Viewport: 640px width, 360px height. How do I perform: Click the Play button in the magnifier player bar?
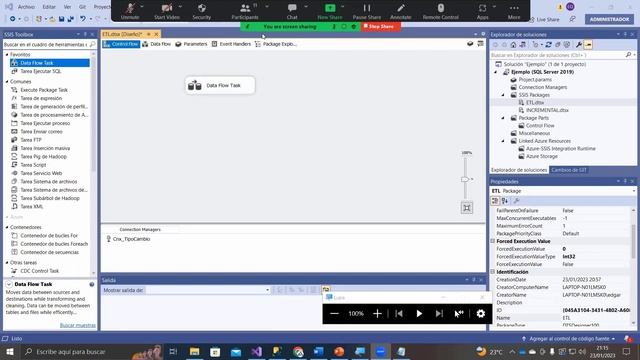pyautogui.click(x=419, y=313)
